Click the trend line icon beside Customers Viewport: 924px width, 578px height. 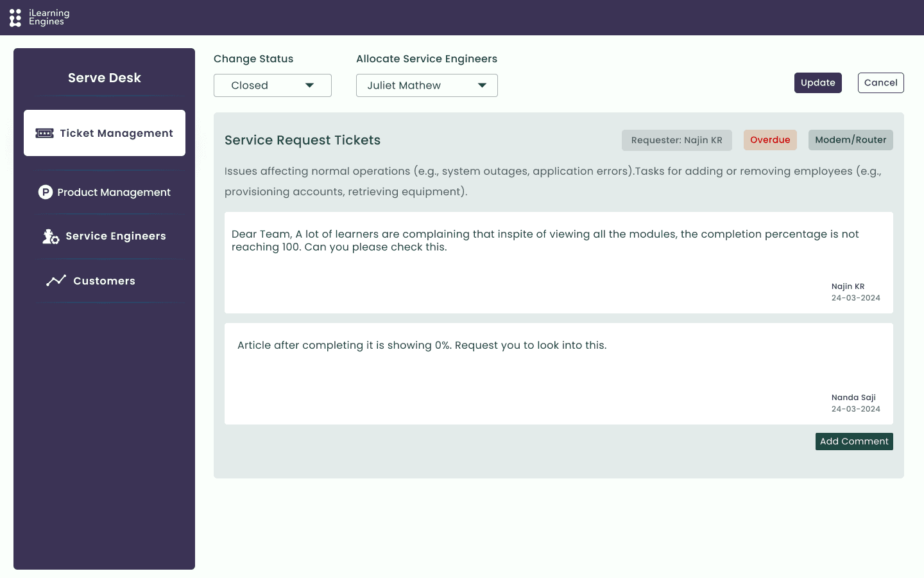pos(56,281)
